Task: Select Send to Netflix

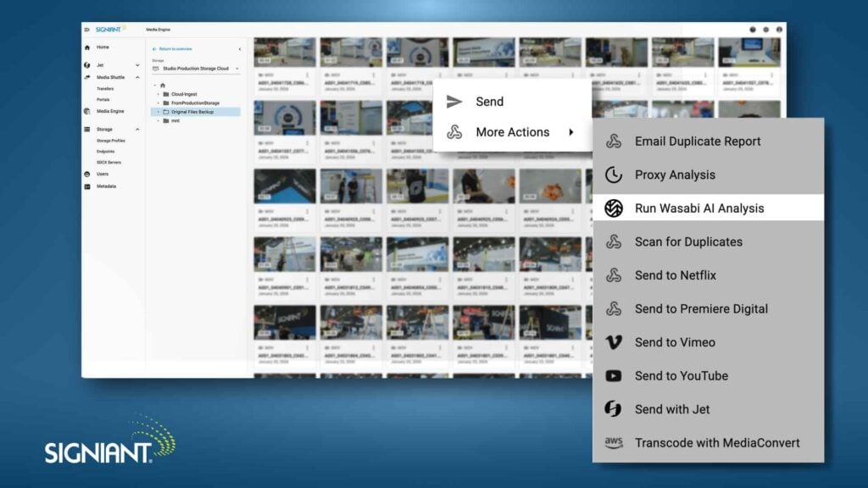Action: [708, 275]
